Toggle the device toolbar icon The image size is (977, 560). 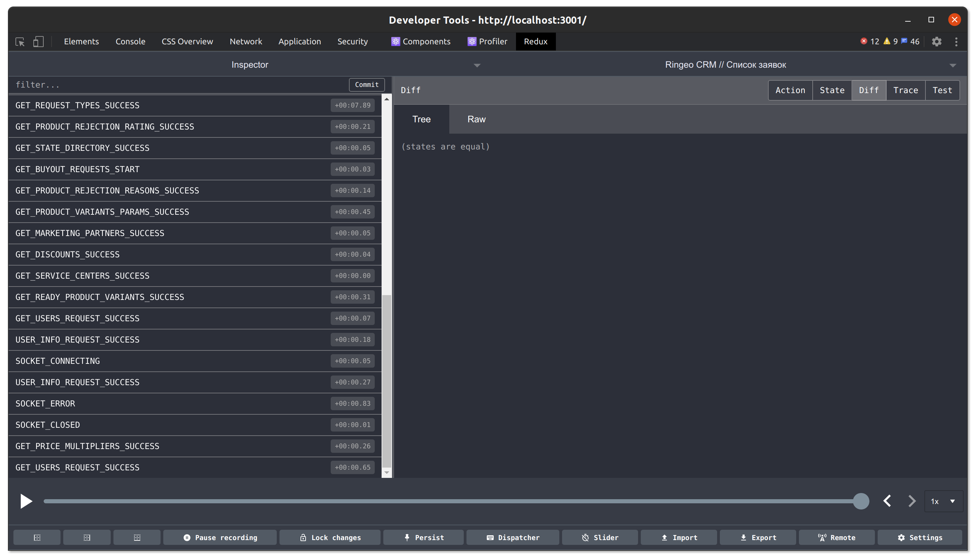point(39,42)
